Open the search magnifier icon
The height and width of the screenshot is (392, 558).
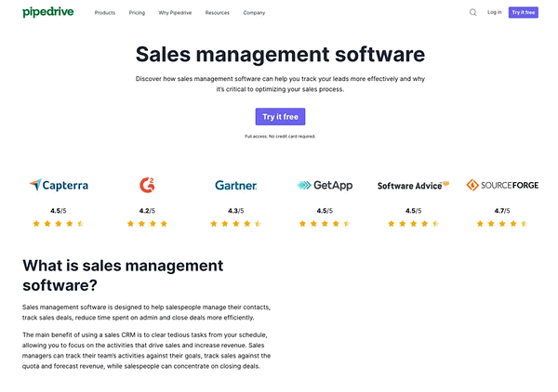pos(472,12)
